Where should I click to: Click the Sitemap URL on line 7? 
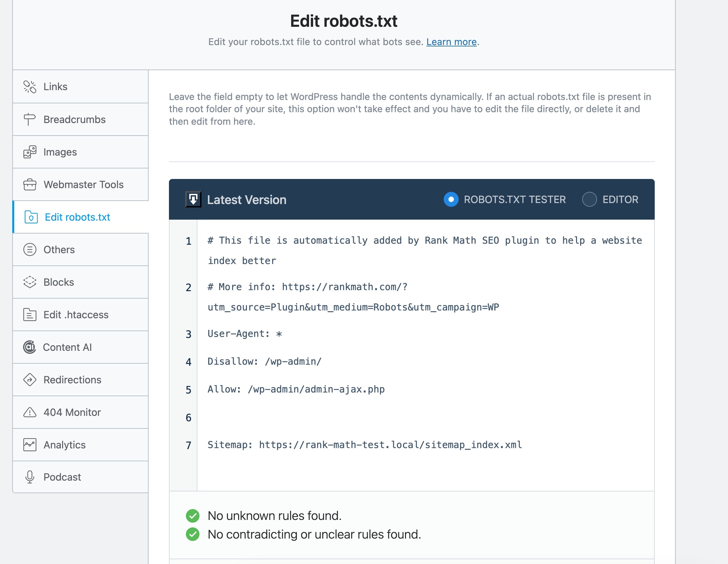(365, 445)
